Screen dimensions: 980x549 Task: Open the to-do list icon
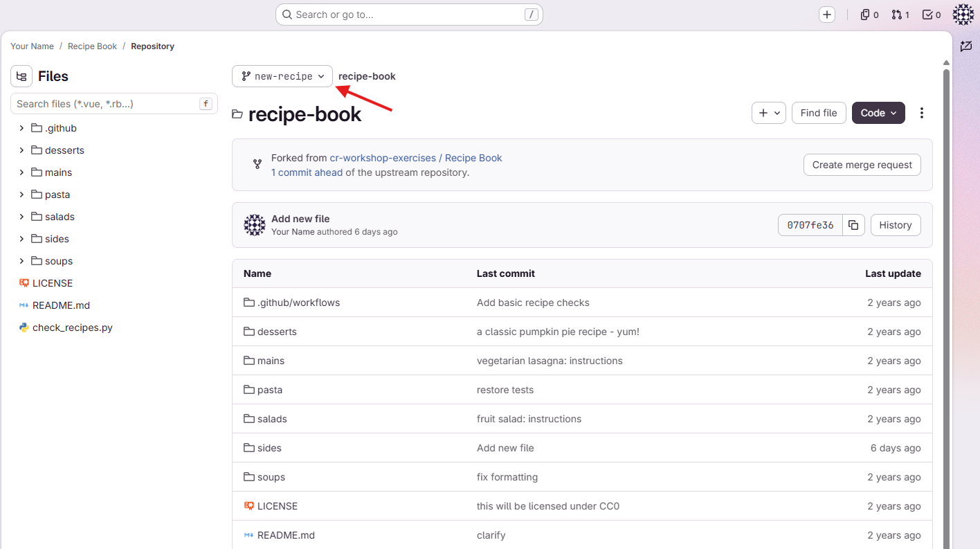click(932, 15)
